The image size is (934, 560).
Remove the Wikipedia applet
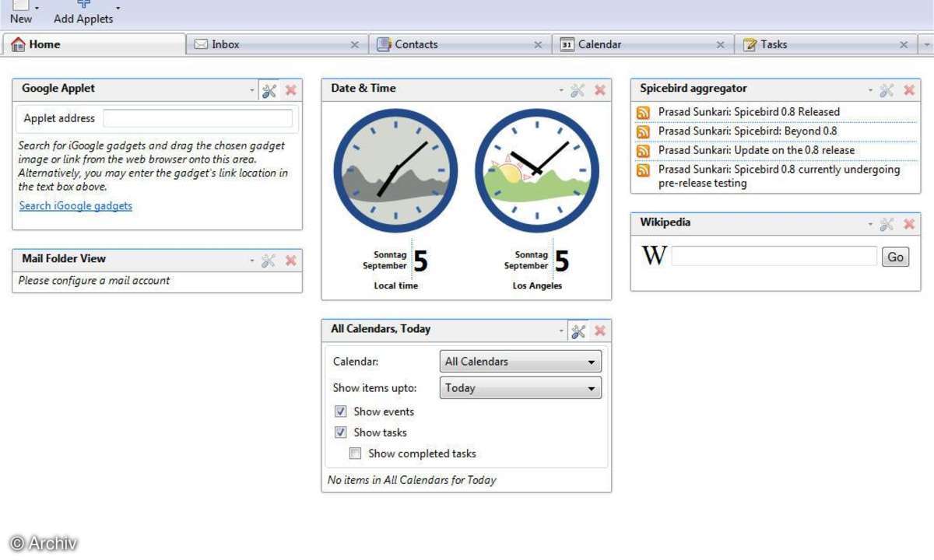tap(909, 224)
